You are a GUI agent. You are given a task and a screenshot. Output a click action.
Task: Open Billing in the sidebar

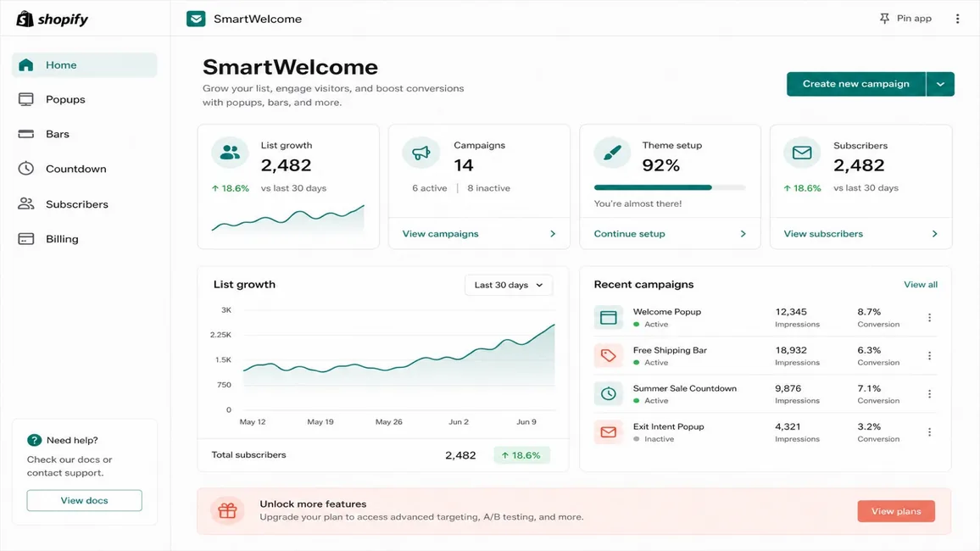coord(85,239)
